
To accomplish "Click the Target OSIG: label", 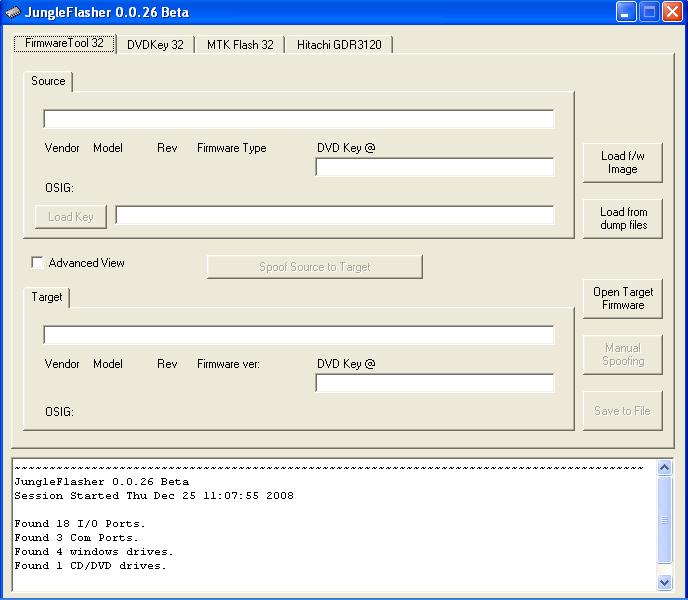I will (59, 412).
